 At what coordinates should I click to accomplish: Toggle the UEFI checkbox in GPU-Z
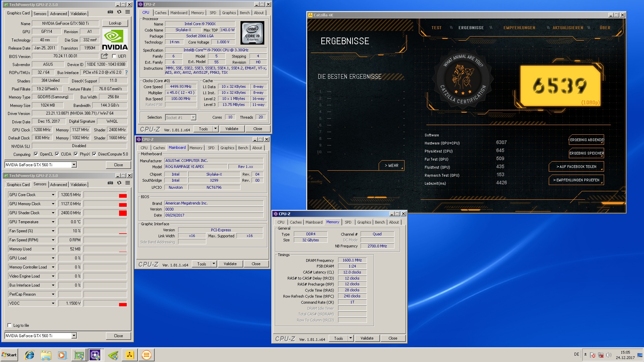coord(114,56)
